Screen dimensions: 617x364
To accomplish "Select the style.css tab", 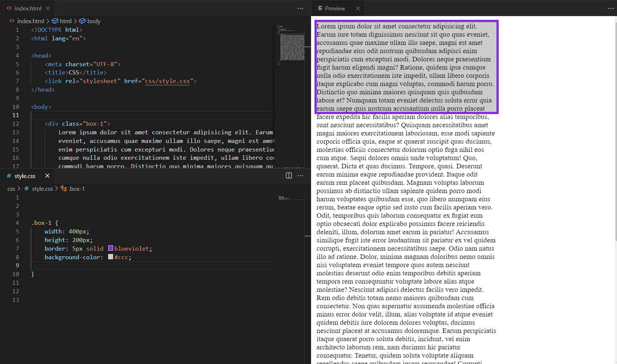I will [25, 176].
